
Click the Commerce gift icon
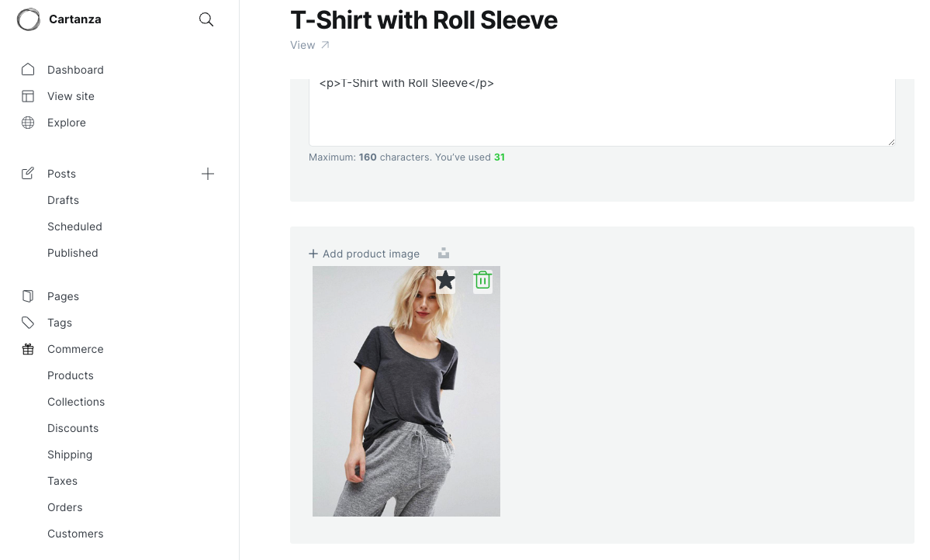click(x=28, y=349)
